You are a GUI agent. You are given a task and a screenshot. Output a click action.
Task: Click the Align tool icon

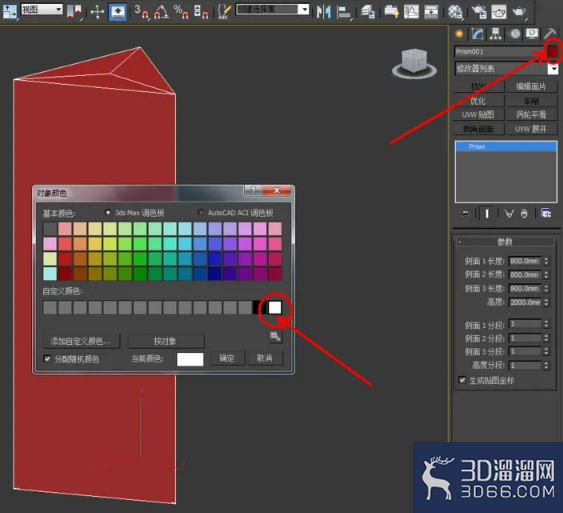344,12
